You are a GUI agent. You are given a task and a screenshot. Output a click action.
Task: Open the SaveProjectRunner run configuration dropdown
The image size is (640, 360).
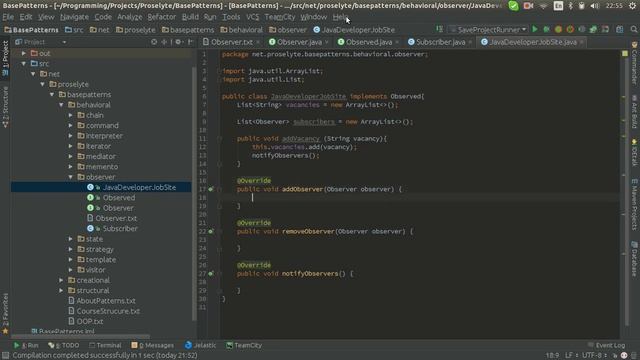point(488,29)
